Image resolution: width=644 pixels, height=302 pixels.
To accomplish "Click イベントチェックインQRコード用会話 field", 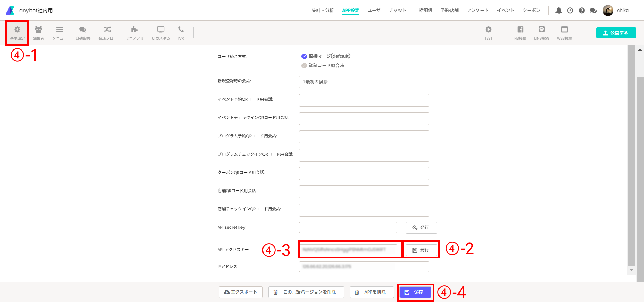I will 364,119.
